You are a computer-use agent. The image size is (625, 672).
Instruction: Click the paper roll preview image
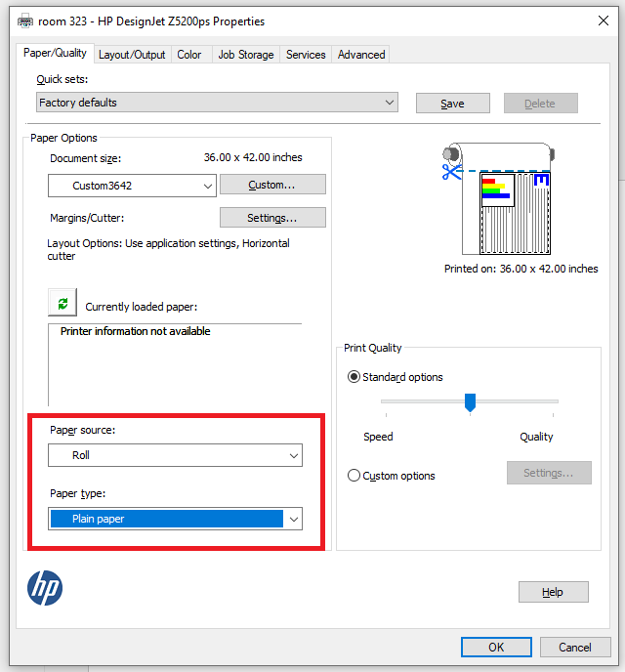click(x=498, y=198)
